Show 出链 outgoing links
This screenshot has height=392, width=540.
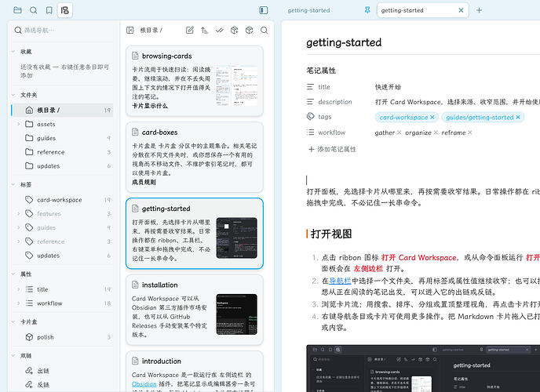click(x=62, y=371)
